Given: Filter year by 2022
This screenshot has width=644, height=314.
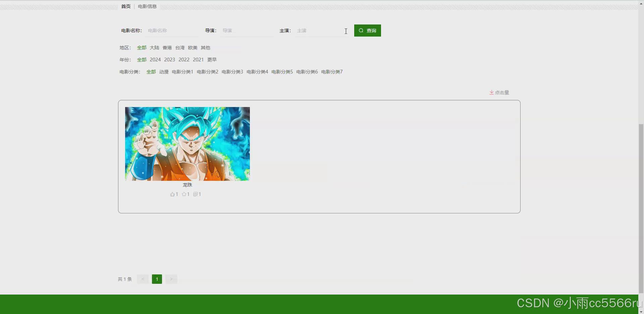Looking at the screenshot, I should pyautogui.click(x=184, y=60).
